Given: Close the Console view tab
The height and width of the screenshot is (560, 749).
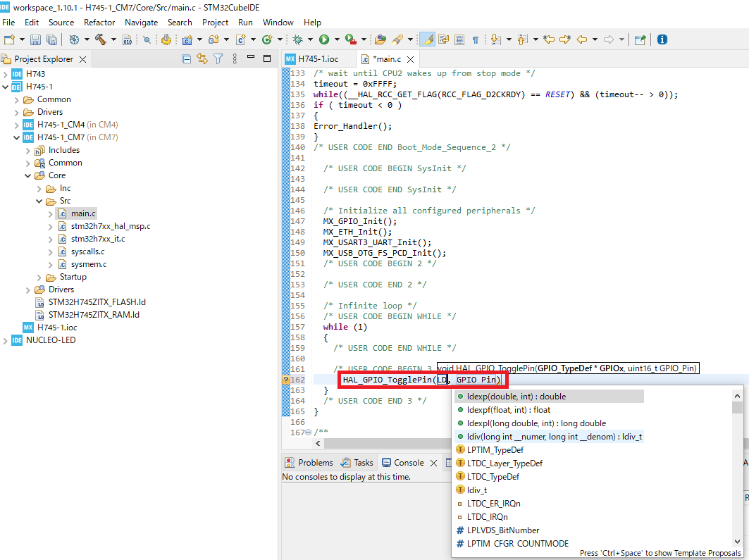Looking at the screenshot, I should point(434,463).
